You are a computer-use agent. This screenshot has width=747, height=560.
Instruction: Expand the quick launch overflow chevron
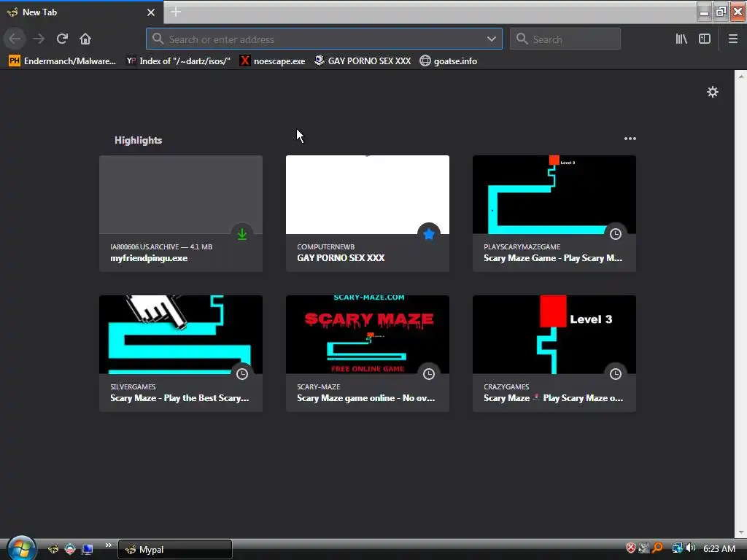point(108,545)
